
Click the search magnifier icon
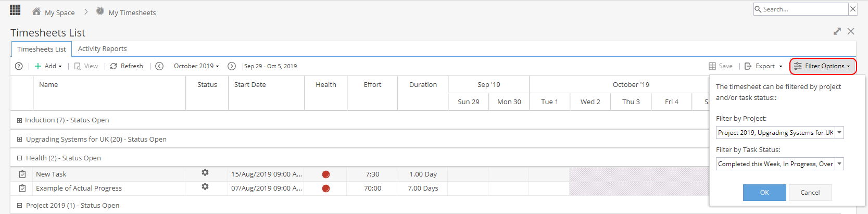758,9
